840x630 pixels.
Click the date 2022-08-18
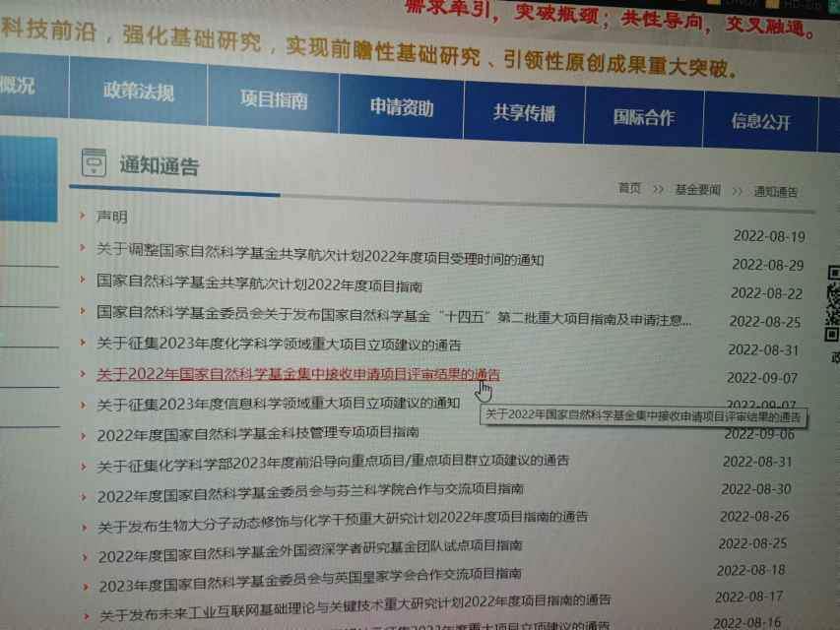coord(751,570)
